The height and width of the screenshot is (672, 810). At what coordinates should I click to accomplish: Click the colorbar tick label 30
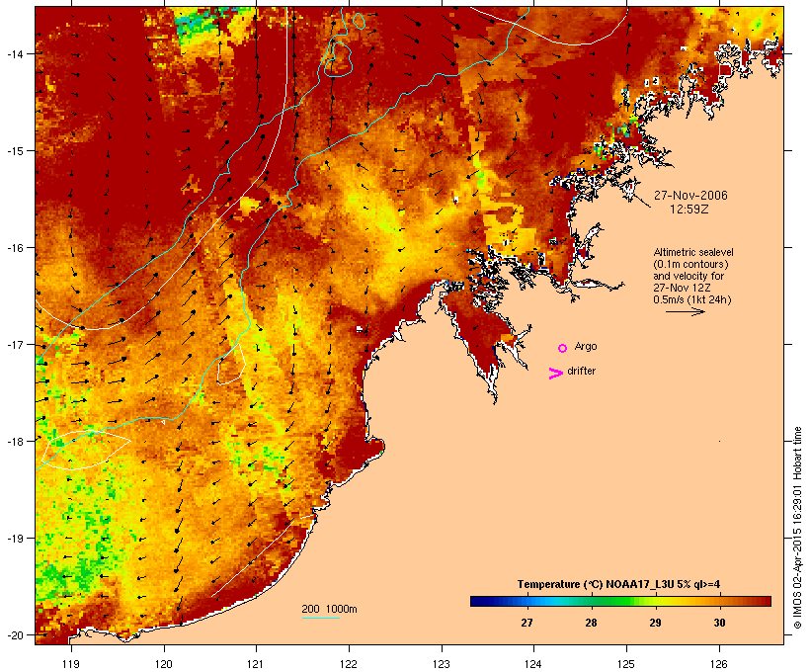pos(719,623)
